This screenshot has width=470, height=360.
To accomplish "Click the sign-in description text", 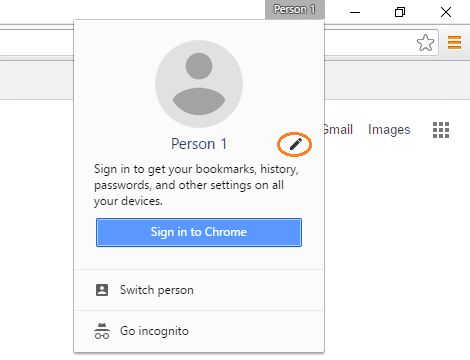I will (x=196, y=185).
